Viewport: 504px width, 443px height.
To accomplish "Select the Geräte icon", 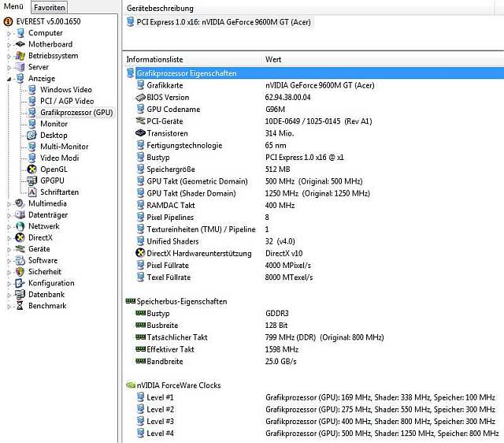I will pyautogui.click(x=20, y=248).
